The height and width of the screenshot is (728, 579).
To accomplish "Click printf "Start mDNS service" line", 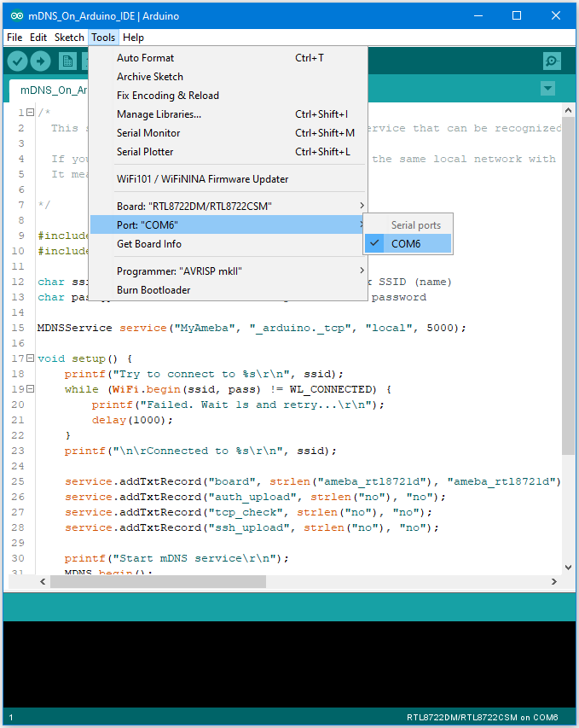I will pos(177,558).
